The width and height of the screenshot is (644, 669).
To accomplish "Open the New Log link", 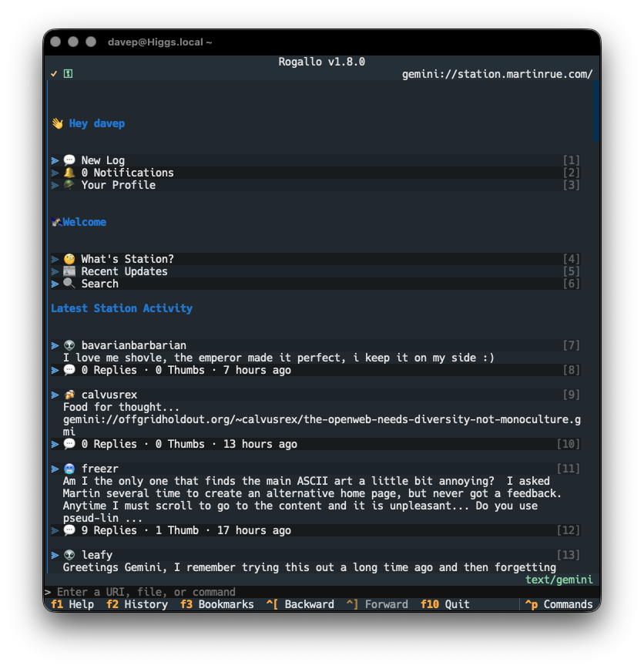I will click(x=316, y=160).
